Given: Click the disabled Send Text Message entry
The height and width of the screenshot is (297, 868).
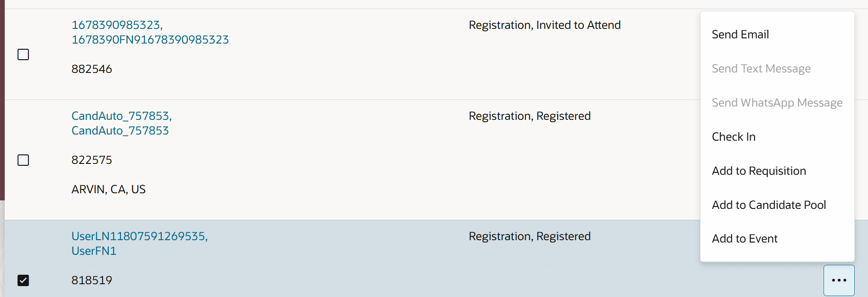Looking at the screenshot, I should (x=761, y=68).
